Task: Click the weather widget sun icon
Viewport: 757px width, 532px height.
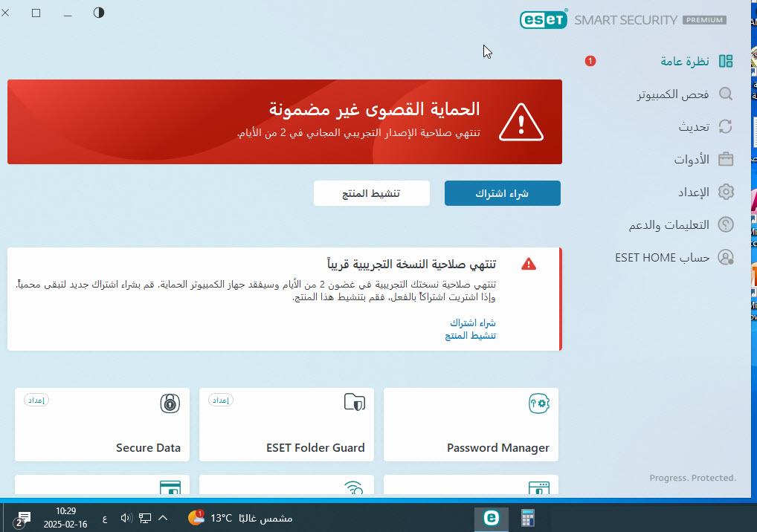Action: click(196, 518)
